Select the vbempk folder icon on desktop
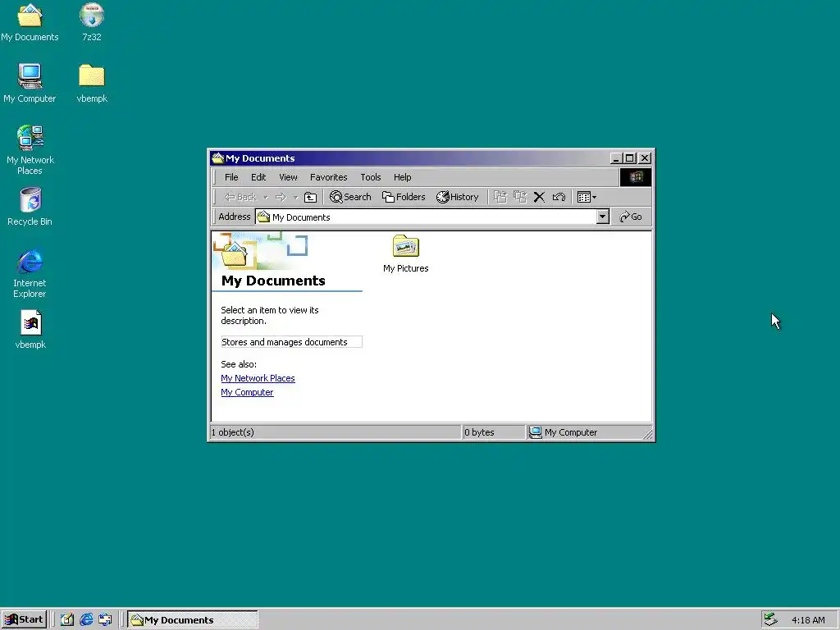 pos(92,84)
